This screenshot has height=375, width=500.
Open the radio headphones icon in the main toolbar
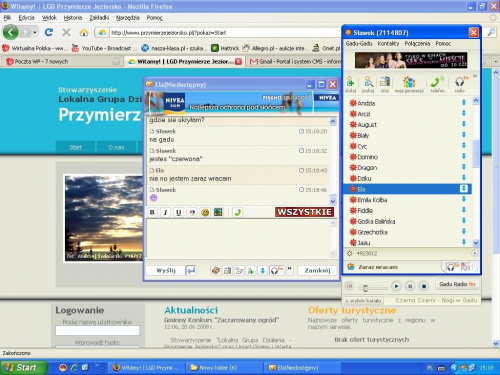[x=460, y=84]
